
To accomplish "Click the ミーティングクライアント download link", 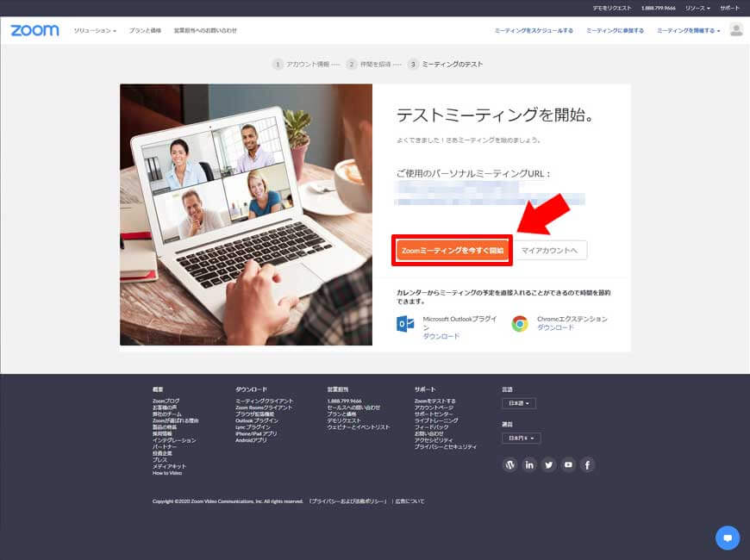I will (x=265, y=401).
